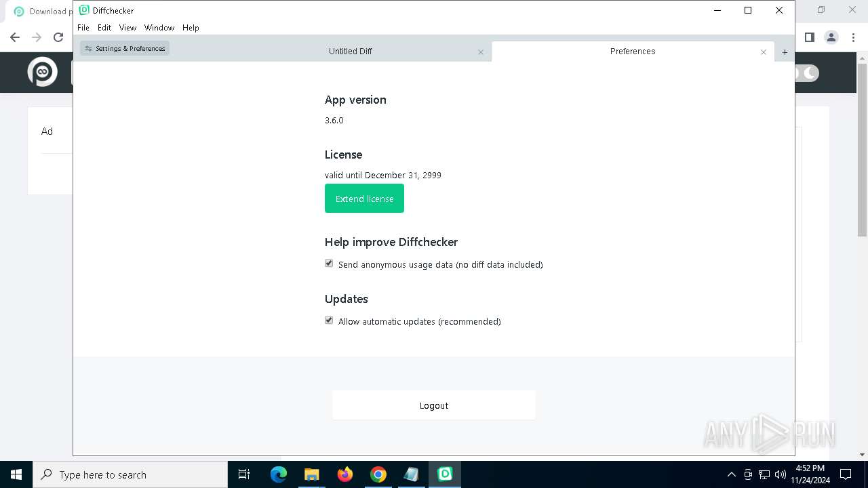Click the Windows Start button
The width and height of the screenshot is (868, 488).
point(16,474)
